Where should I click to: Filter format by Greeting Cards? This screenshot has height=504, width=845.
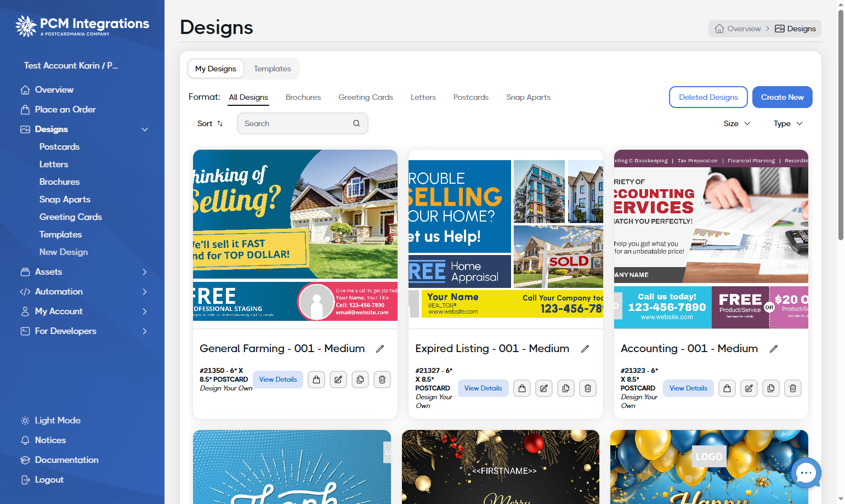pos(366,97)
